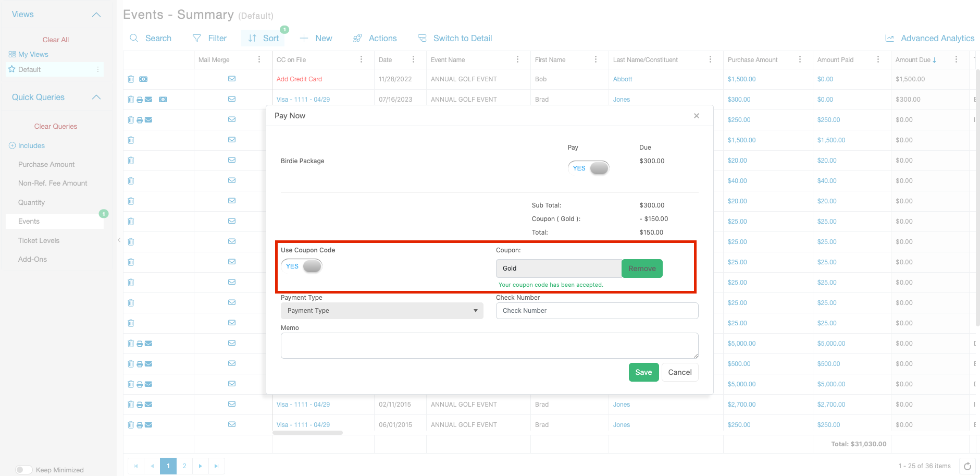The height and width of the screenshot is (476, 980).
Task: Open the mail merge envelope for Bob Abbott
Action: point(232,79)
